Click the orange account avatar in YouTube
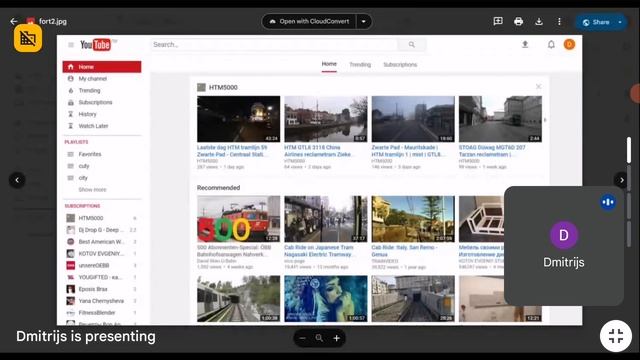Image resolution: width=640 pixels, height=360 pixels. (x=569, y=44)
